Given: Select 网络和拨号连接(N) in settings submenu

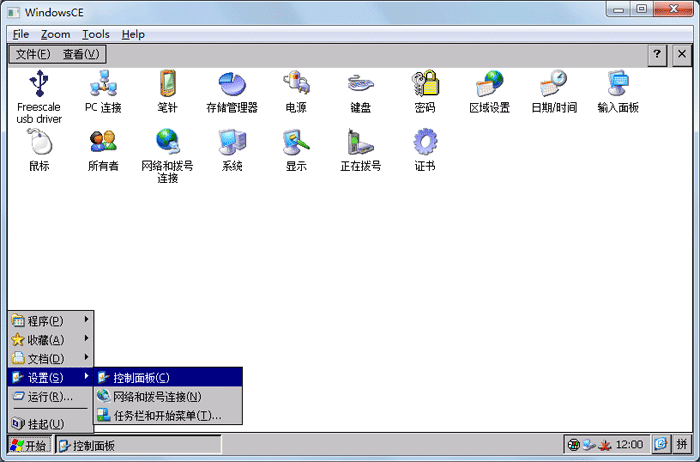Looking at the screenshot, I should click(x=168, y=396).
